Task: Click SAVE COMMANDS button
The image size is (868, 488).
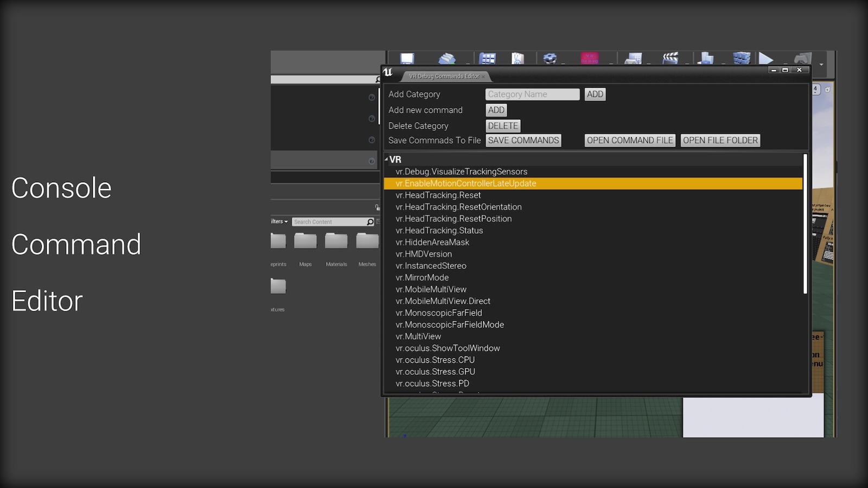Action: 523,140
